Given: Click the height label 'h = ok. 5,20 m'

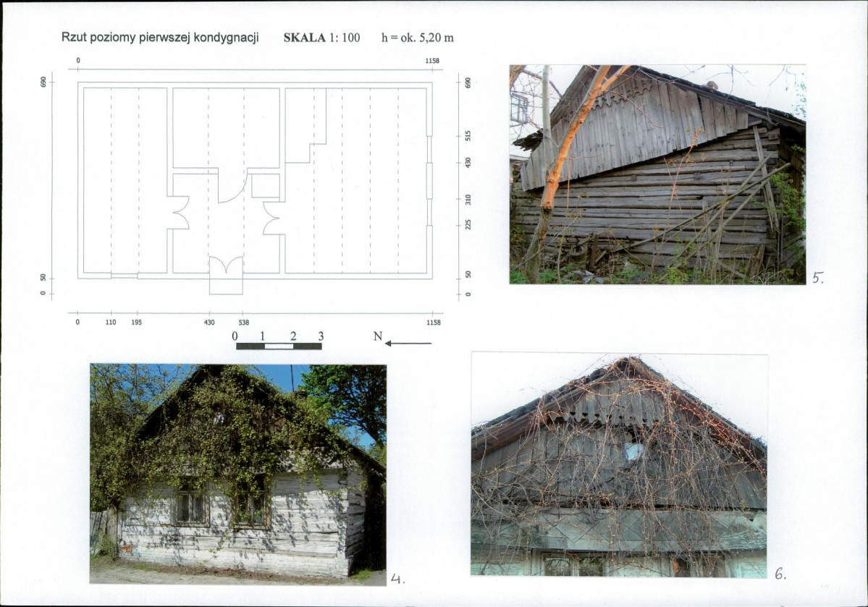Looking at the screenshot, I should point(418,38).
